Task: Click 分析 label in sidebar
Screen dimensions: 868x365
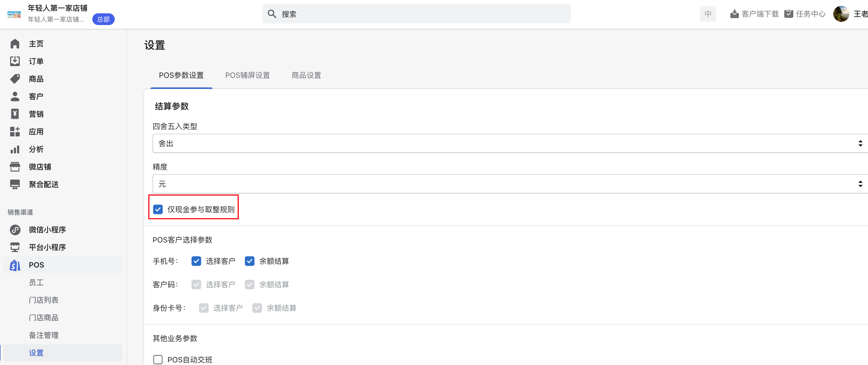Action: (x=36, y=149)
